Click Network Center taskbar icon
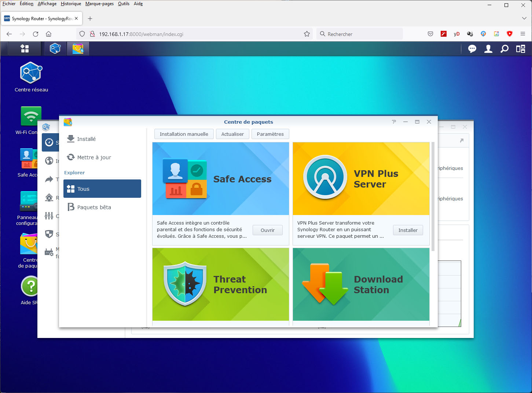 [x=55, y=48]
